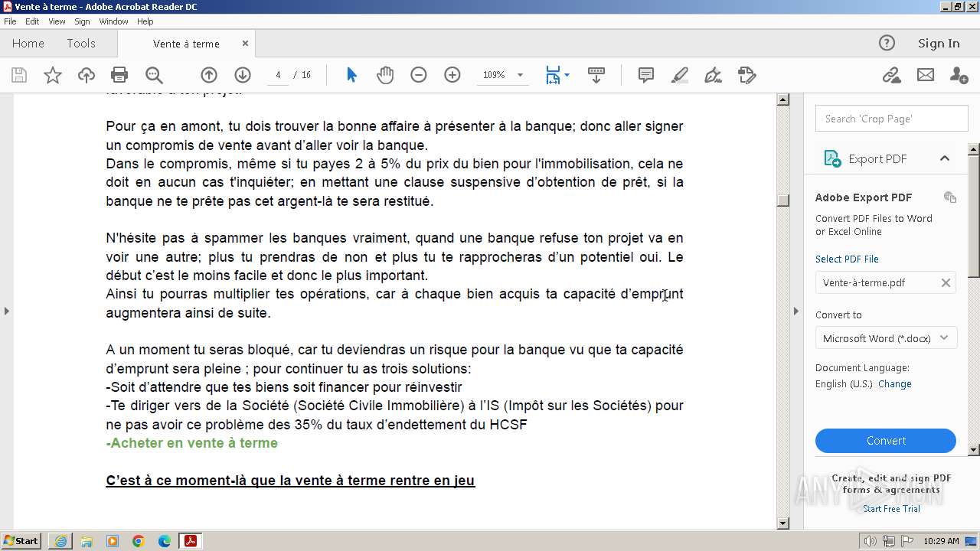Go to next page arrow
The height and width of the screenshot is (551, 980).
tap(243, 75)
